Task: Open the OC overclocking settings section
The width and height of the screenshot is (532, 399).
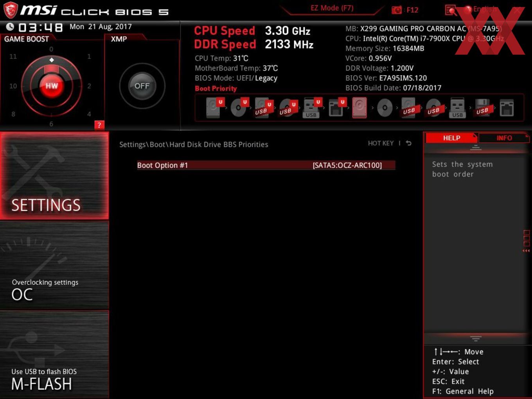Action: (54, 265)
